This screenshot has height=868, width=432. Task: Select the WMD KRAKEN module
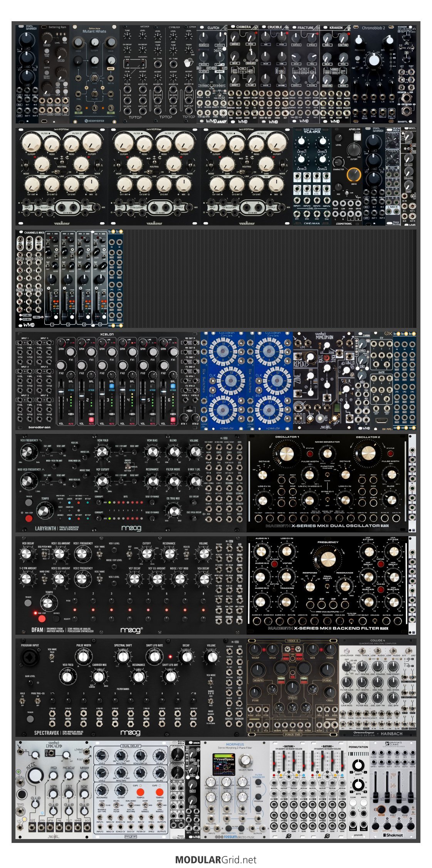click(x=335, y=74)
